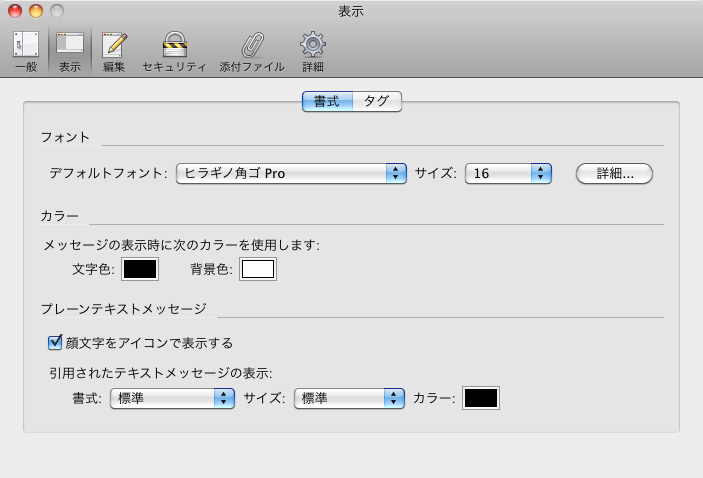Switch to the 書式 tab
Screen dimensions: 703x478
click(327, 101)
